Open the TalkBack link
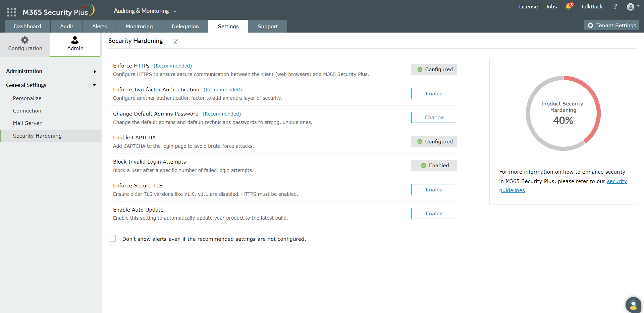The height and width of the screenshot is (313, 644). 592,7
